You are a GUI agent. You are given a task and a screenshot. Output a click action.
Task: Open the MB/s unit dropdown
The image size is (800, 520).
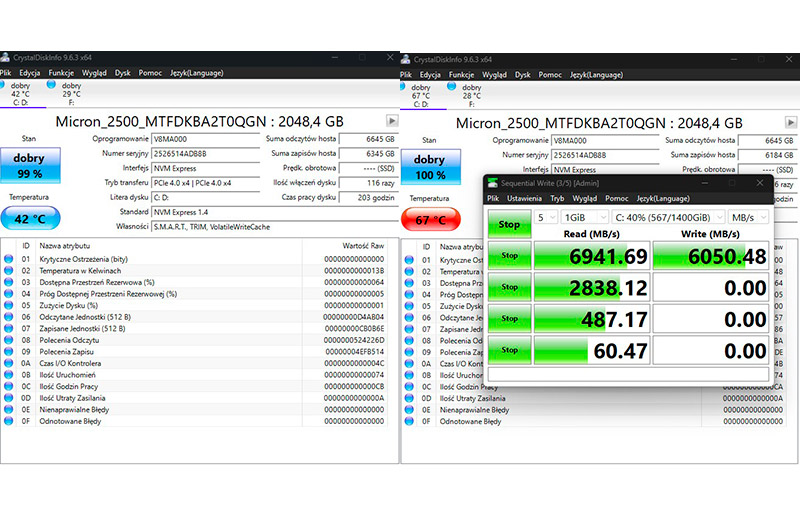tap(748, 217)
